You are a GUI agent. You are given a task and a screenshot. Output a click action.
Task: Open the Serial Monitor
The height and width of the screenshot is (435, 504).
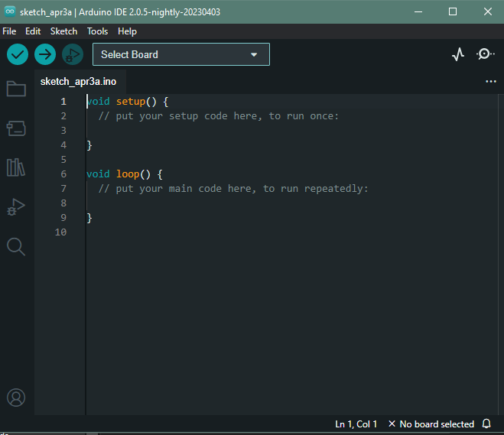click(485, 54)
